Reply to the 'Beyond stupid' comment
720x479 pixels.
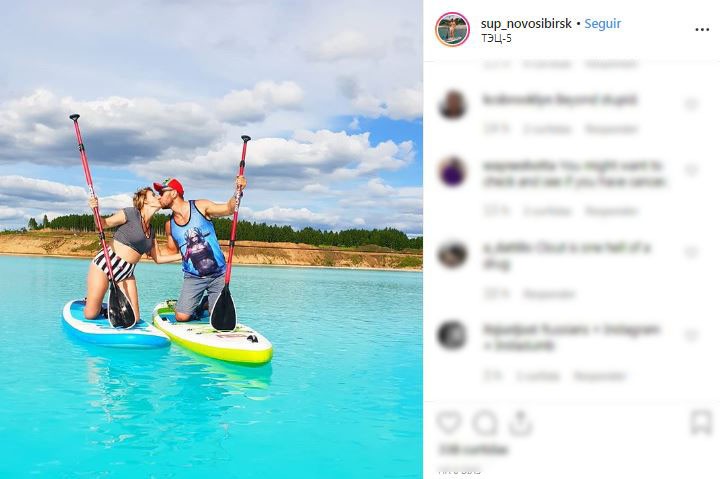(612, 129)
